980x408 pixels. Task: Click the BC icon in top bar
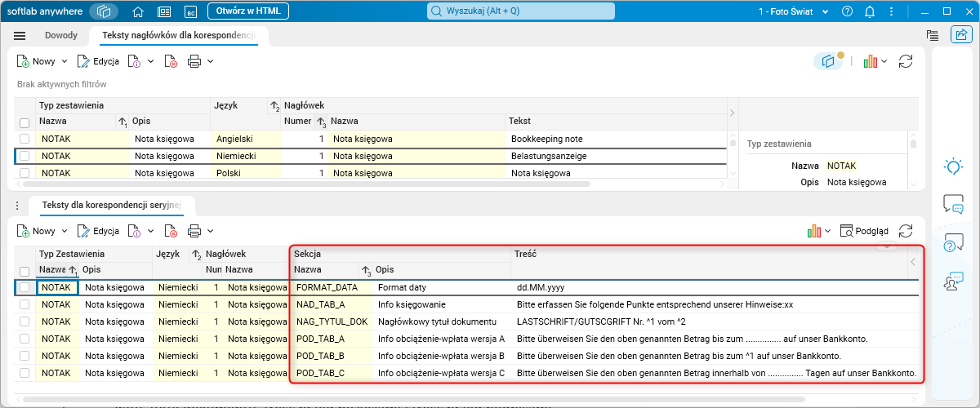click(x=191, y=12)
